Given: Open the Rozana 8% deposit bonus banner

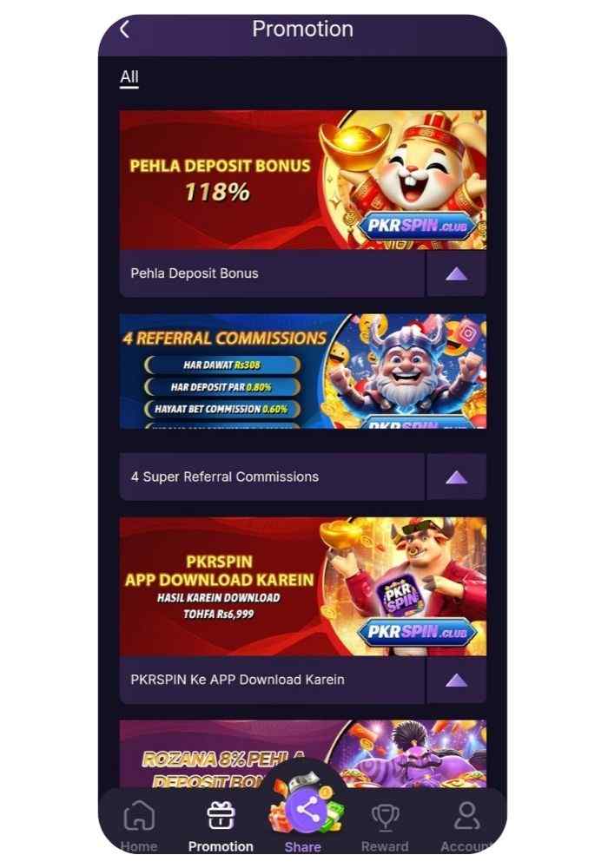Looking at the screenshot, I should point(303,753).
